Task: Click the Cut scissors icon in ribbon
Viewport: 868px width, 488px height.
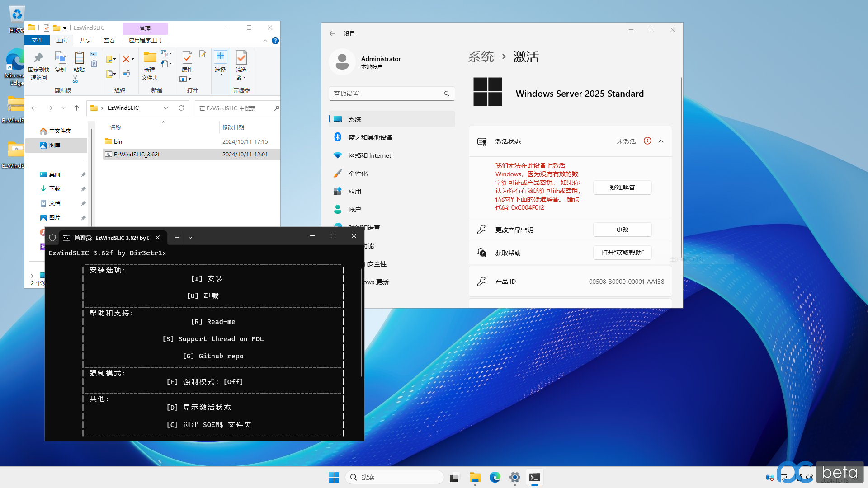Action: tap(75, 80)
